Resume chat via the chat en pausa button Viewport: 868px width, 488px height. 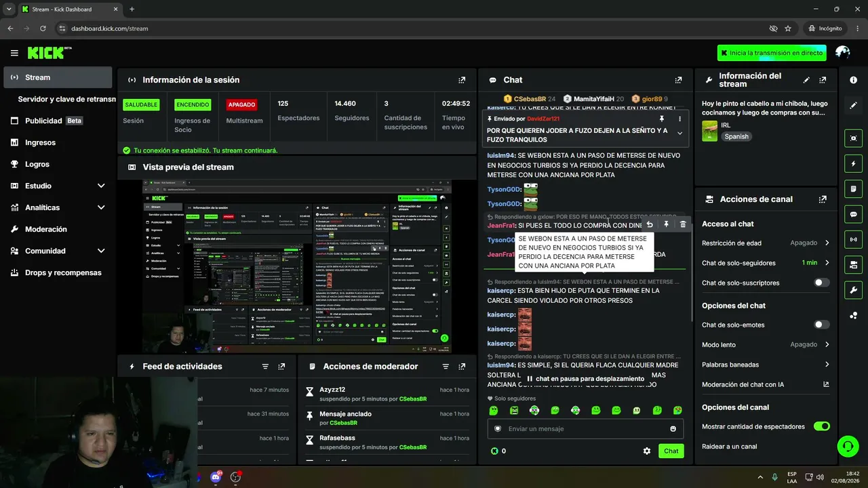tap(585, 379)
